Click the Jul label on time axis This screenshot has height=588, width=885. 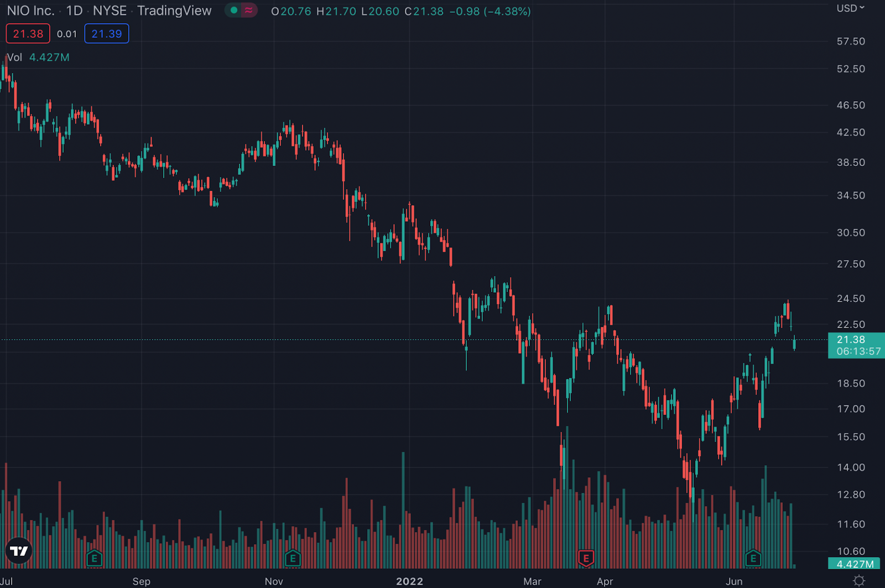7,581
